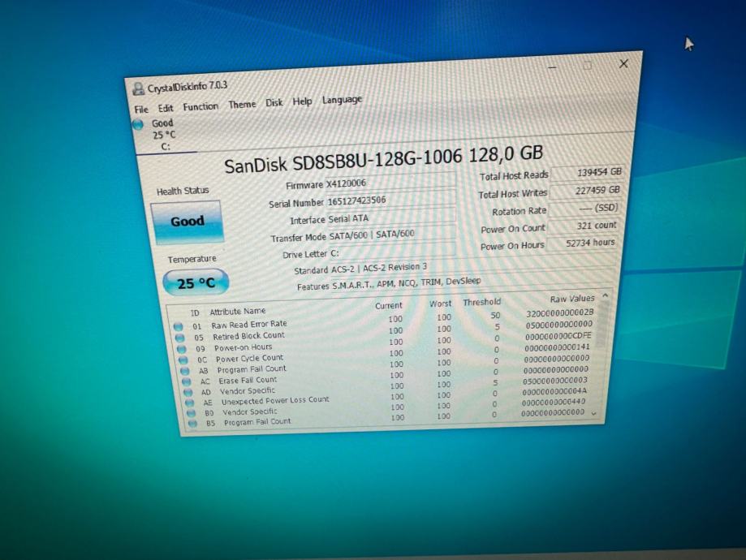
Task: Click the AB Program Fail Count status icon
Action: [x=185, y=371]
